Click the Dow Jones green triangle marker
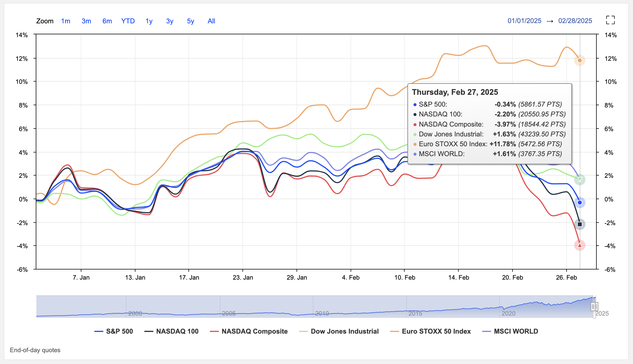 pos(579,179)
